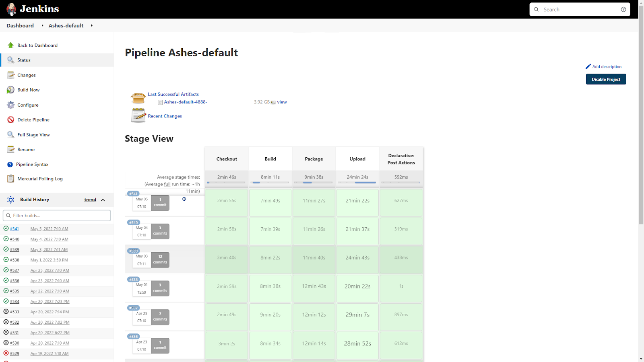The width and height of the screenshot is (644, 362).
Task: Click the Package average time progress bar
Action: click(x=314, y=183)
